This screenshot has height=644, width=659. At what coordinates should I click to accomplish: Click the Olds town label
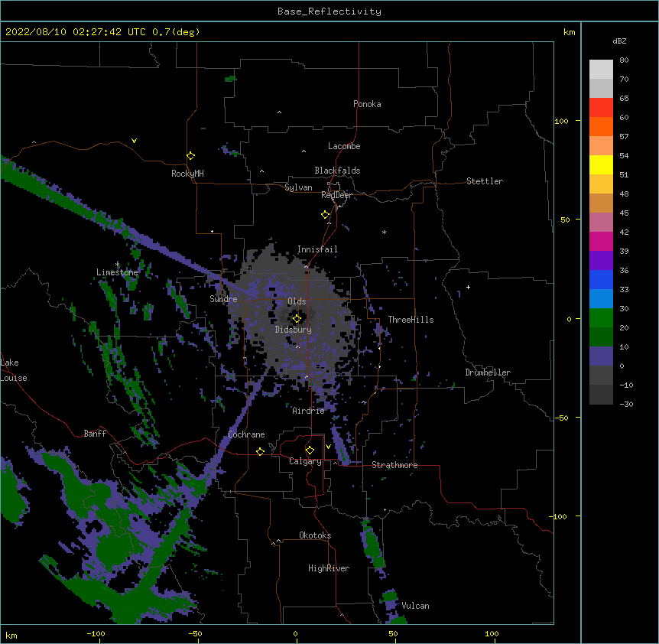[297, 301]
